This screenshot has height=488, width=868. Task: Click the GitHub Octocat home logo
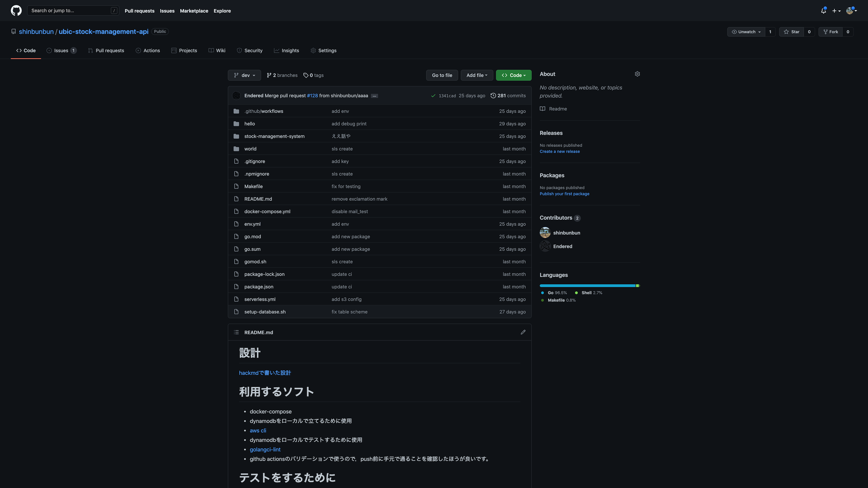coord(16,11)
